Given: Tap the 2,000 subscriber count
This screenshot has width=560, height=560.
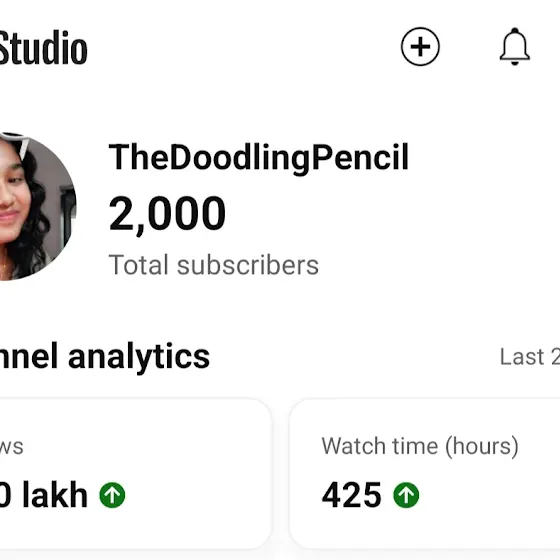Looking at the screenshot, I should [x=167, y=214].
